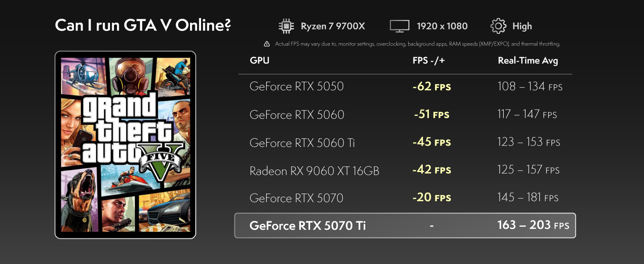Screen dimensions: 644x264
Task: Select the GeForce RTX 5070 row
Action: click(x=405, y=198)
